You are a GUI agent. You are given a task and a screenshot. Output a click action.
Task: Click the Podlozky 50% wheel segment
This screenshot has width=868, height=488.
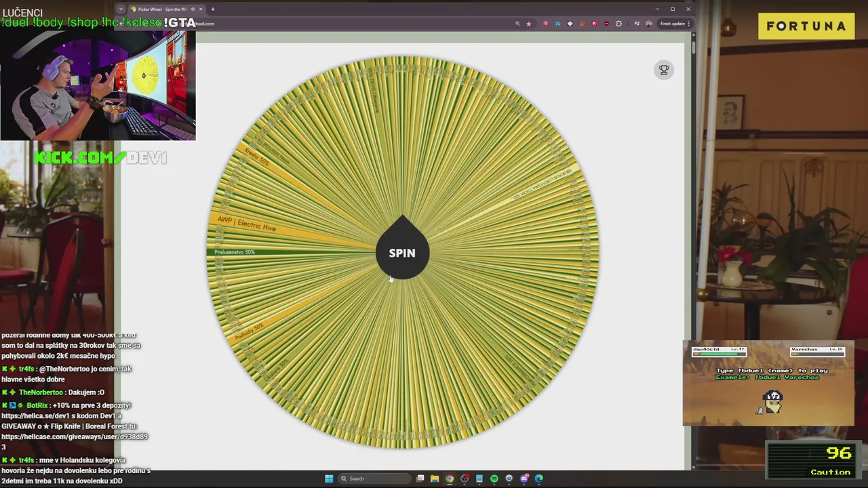pos(248,331)
